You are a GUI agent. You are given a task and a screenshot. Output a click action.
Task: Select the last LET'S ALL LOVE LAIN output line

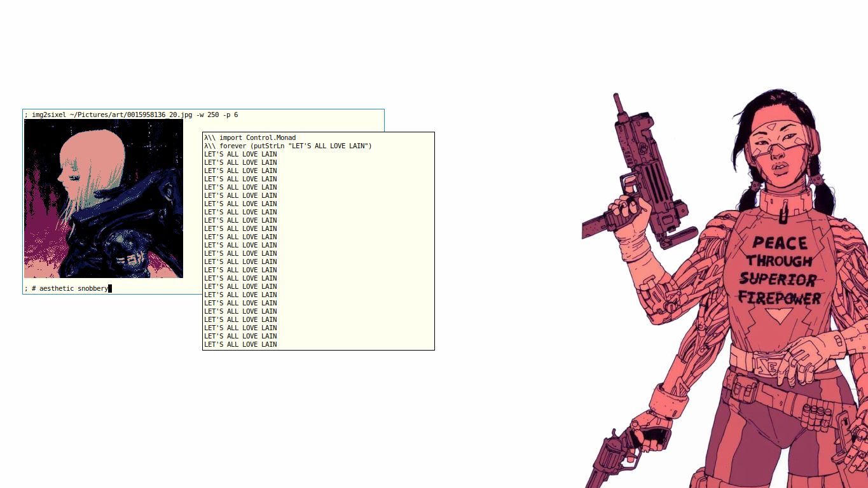coord(240,344)
